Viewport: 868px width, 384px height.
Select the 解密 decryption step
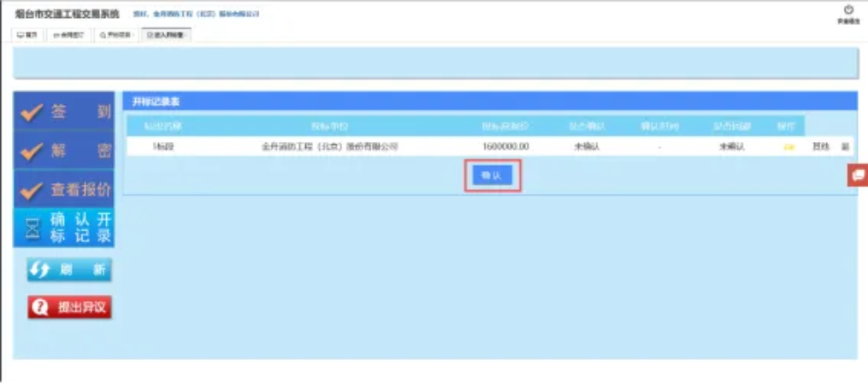pos(64,151)
